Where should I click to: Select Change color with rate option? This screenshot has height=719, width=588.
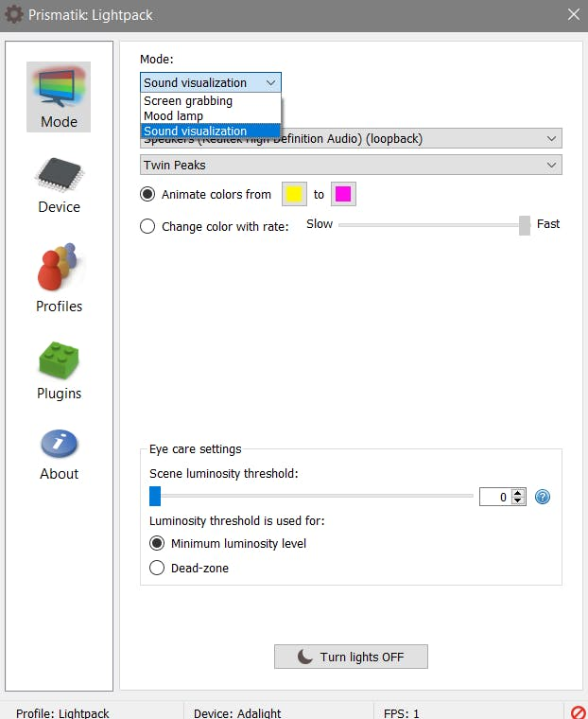click(x=147, y=226)
